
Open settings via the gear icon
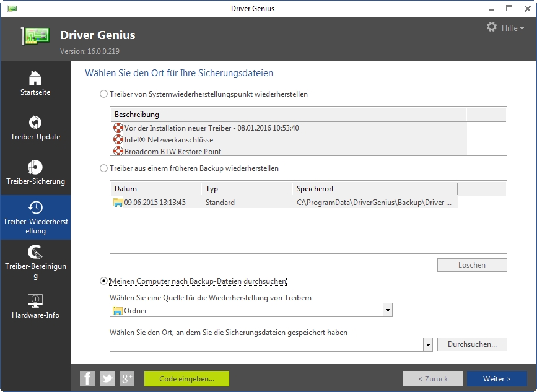point(492,27)
